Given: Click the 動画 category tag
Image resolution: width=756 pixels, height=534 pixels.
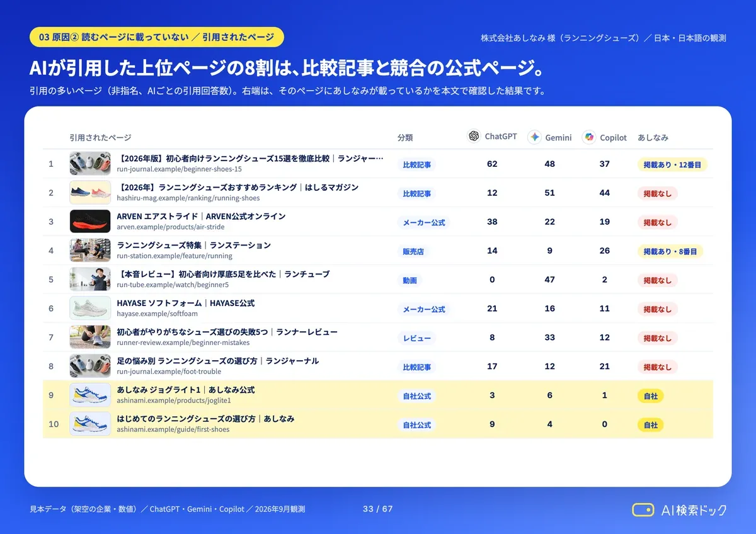Looking at the screenshot, I should pos(410,281).
